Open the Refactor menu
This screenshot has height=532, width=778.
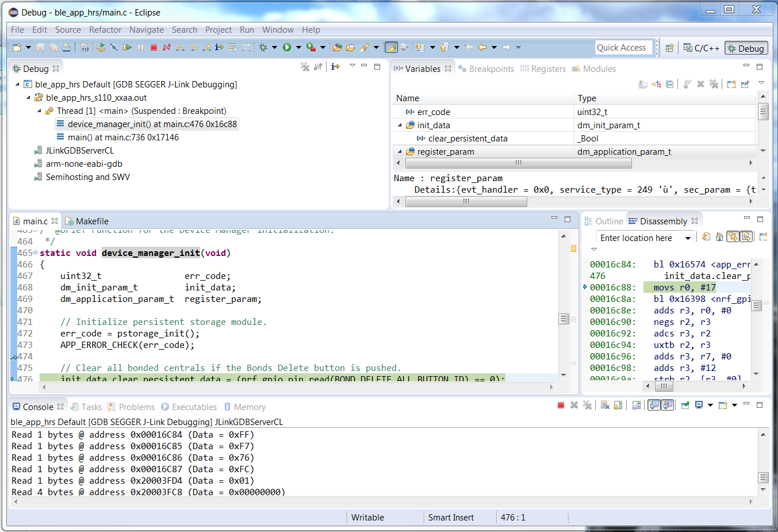pos(105,30)
